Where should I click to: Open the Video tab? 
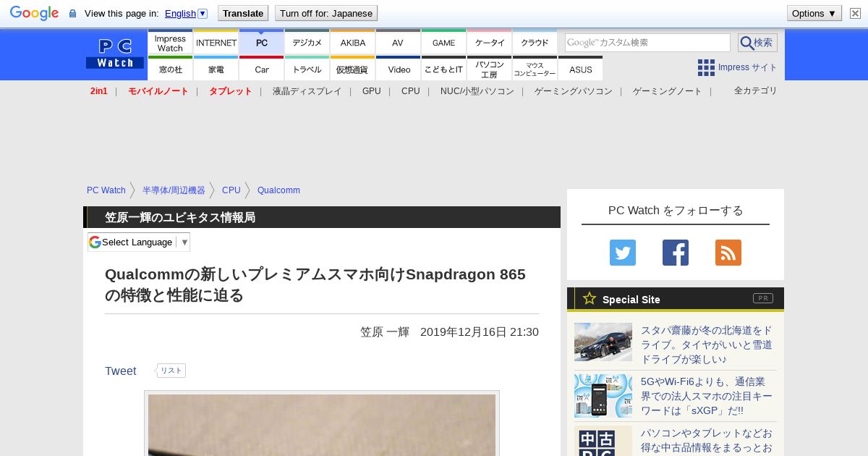tap(398, 69)
